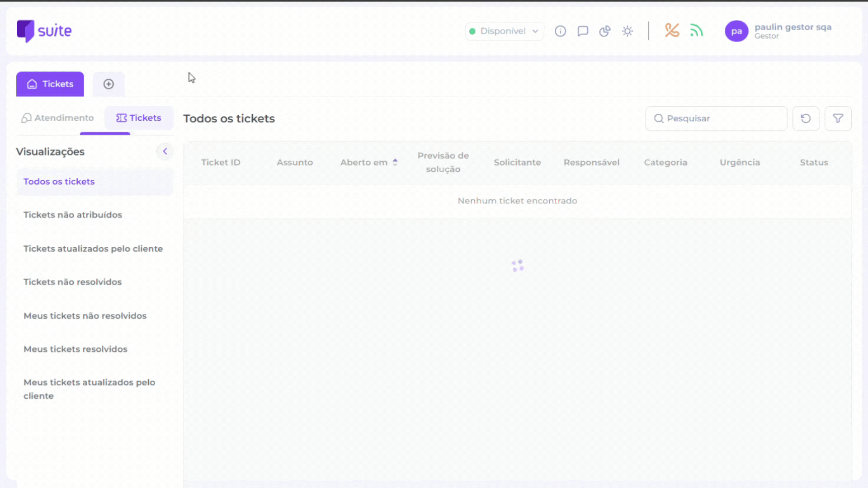
Task: Select Meus tickets atualizados pelo cliente
Action: (95, 389)
